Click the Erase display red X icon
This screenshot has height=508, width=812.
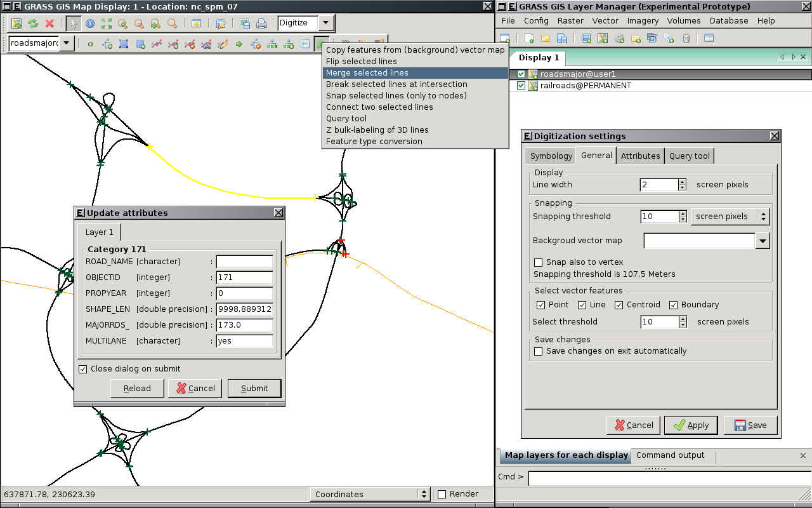(x=49, y=23)
